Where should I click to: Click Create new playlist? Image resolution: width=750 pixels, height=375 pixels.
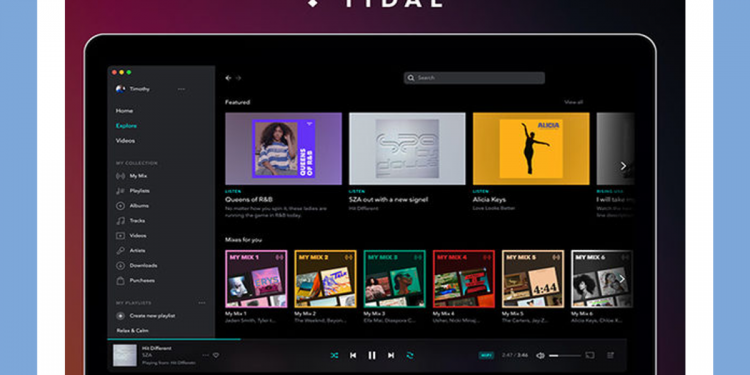[x=145, y=316]
